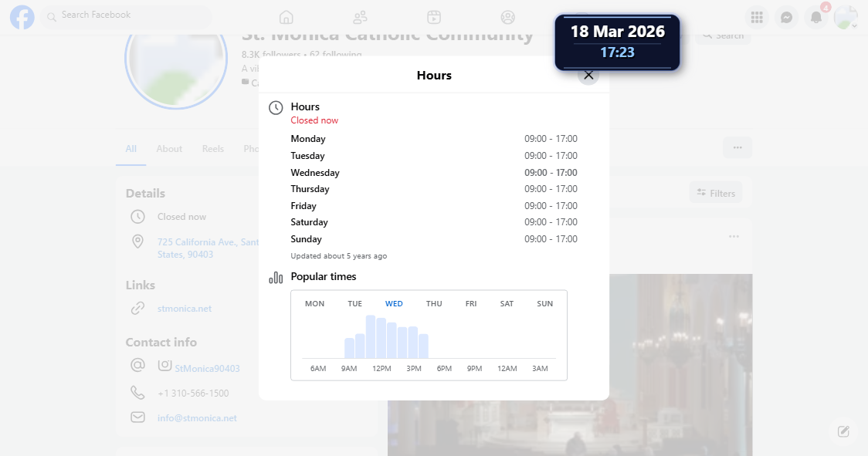Screen dimensions: 868x456
Task: Click the clock icon in Details panel
Action: 137,216
